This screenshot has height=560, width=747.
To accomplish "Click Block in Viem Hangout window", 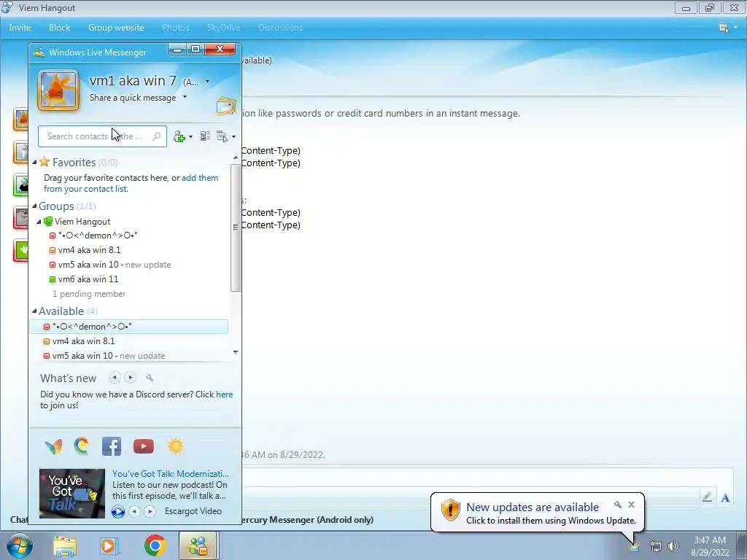I will (x=60, y=28).
